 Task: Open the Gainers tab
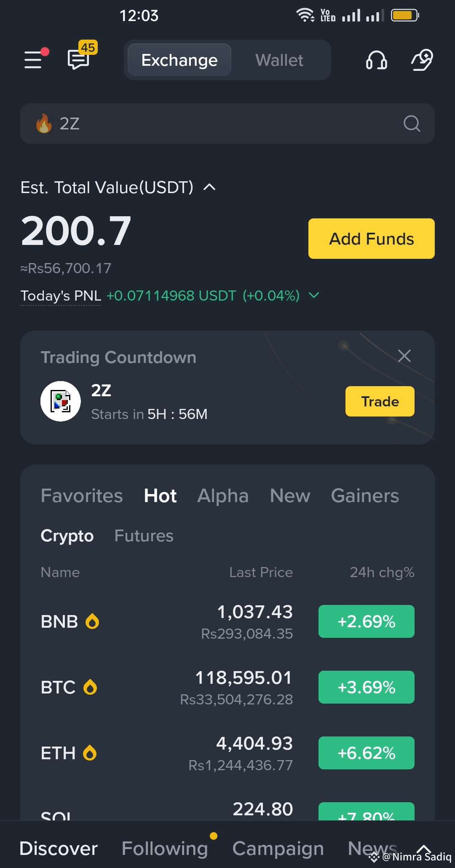[x=365, y=496]
